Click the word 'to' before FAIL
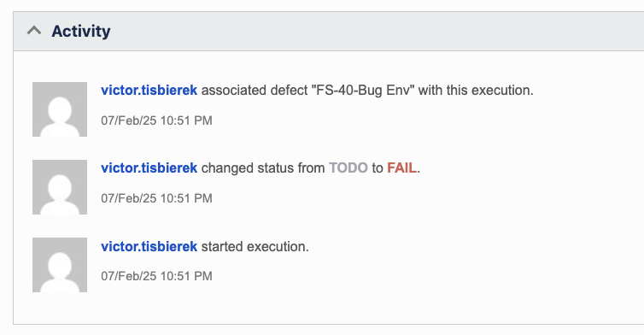Viewport: 644px width, 335px height. (x=378, y=167)
